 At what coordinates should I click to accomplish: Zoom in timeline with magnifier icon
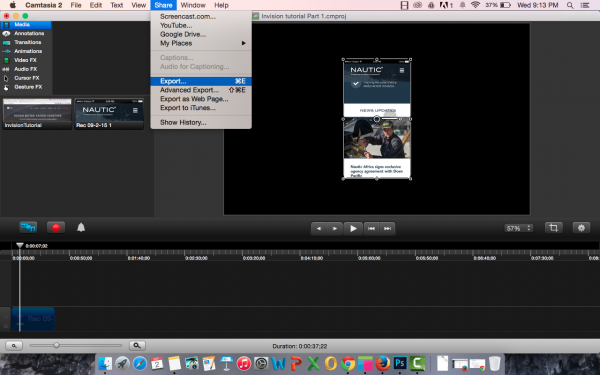(x=137, y=345)
